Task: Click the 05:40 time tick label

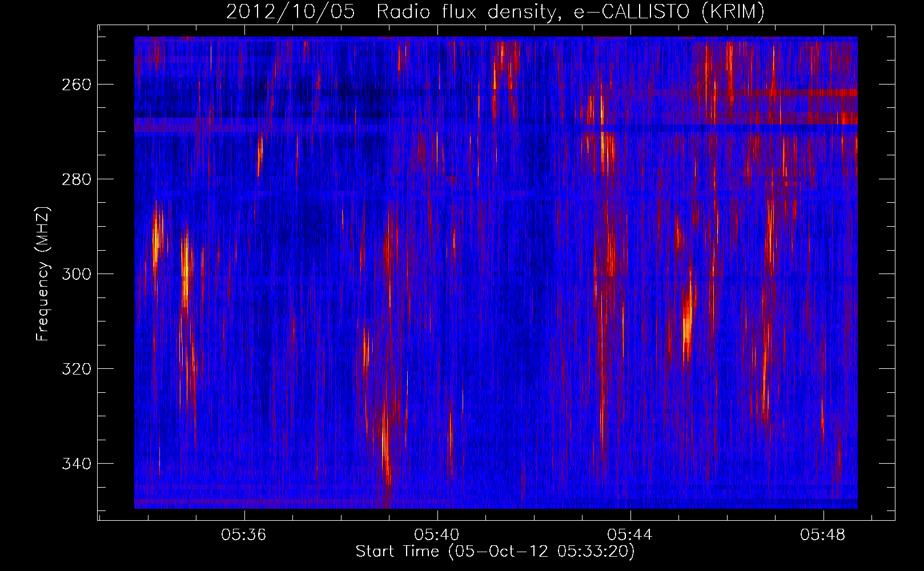Action: [x=437, y=535]
